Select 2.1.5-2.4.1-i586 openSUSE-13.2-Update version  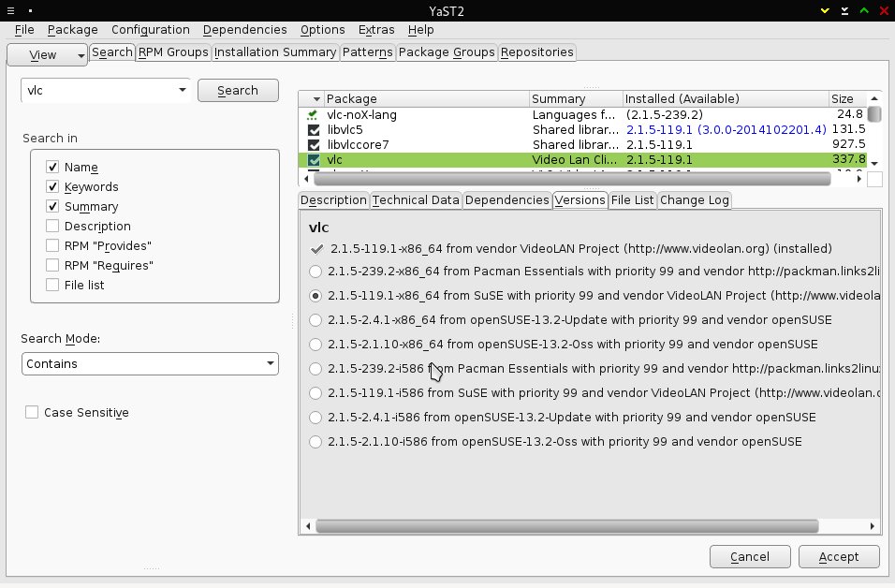click(x=315, y=418)
